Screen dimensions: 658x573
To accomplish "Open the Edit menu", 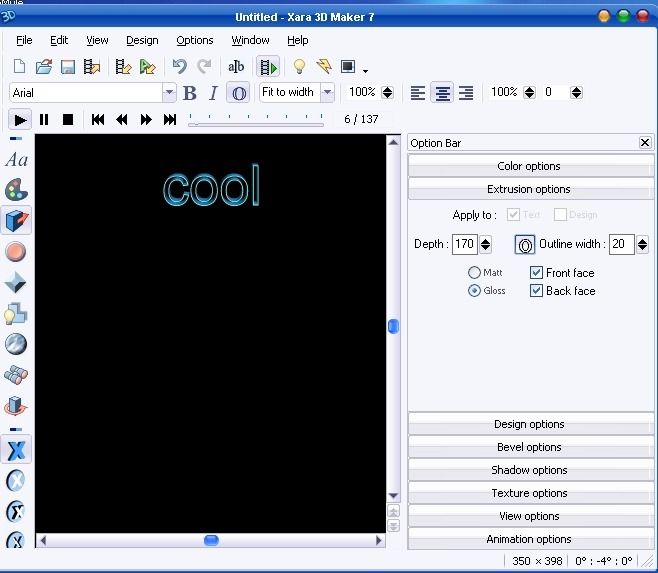I will coord(59,40).
